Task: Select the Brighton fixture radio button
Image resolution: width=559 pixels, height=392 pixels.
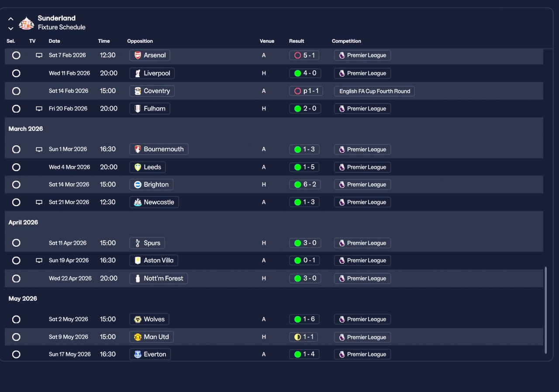Action: [16, 185]
